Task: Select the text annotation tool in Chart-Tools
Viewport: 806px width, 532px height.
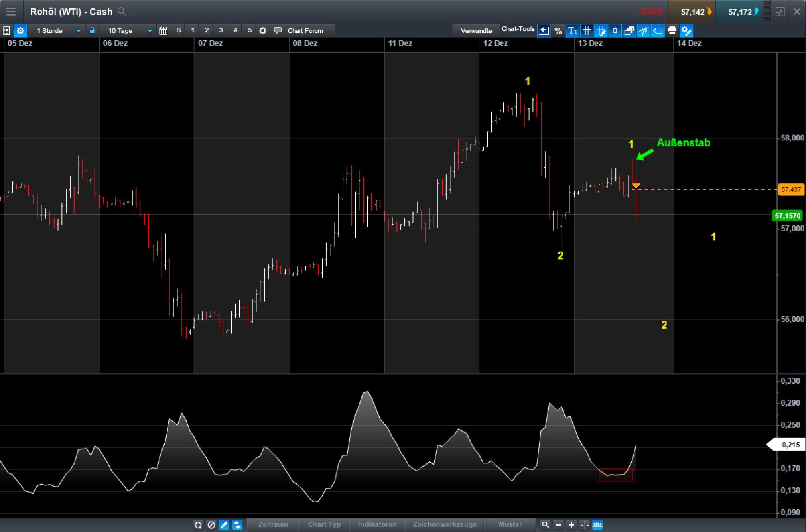Action: tap(573, 30)
